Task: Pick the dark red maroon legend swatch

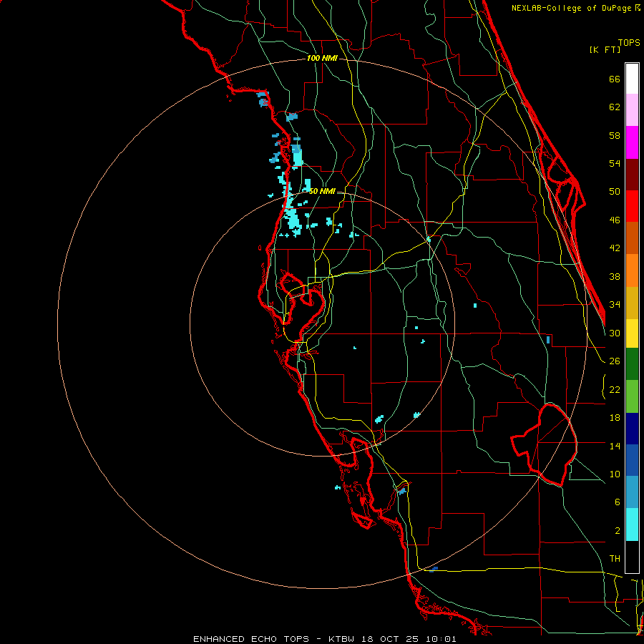Action: [632, 175]
